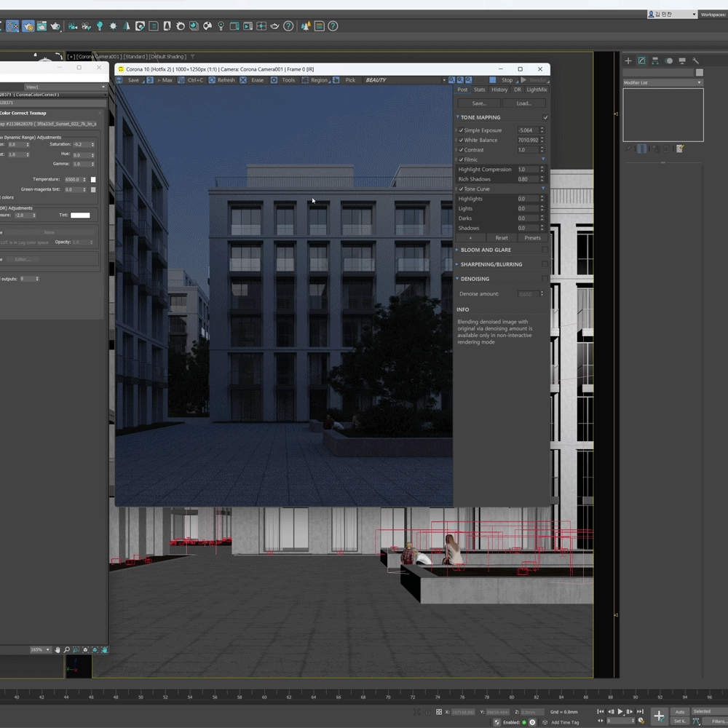The height and width of the screenshot is (728, 728).
Task: Switch to the LightMix tab
Action: click(x=537, y=90)
